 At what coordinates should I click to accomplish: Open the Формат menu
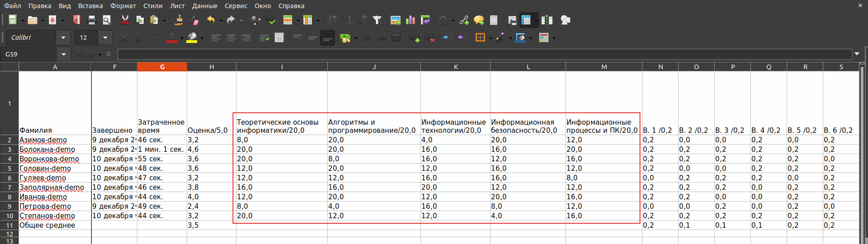coord(123,6)
